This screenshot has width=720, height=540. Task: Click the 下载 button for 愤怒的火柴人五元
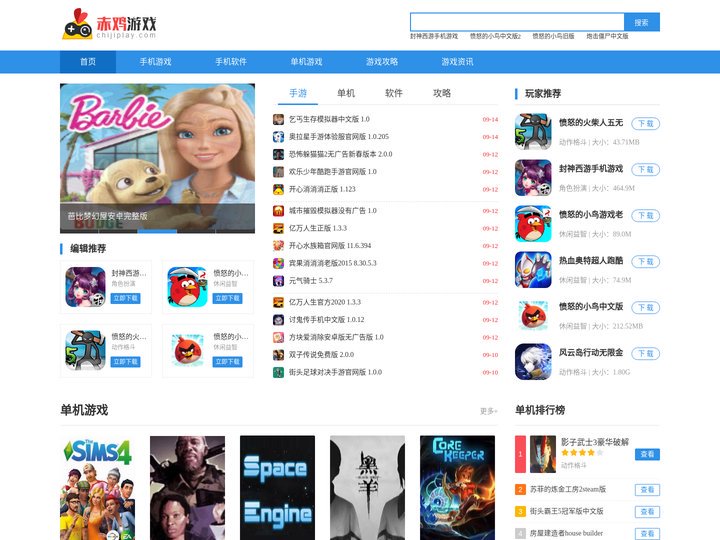point(646,124)
